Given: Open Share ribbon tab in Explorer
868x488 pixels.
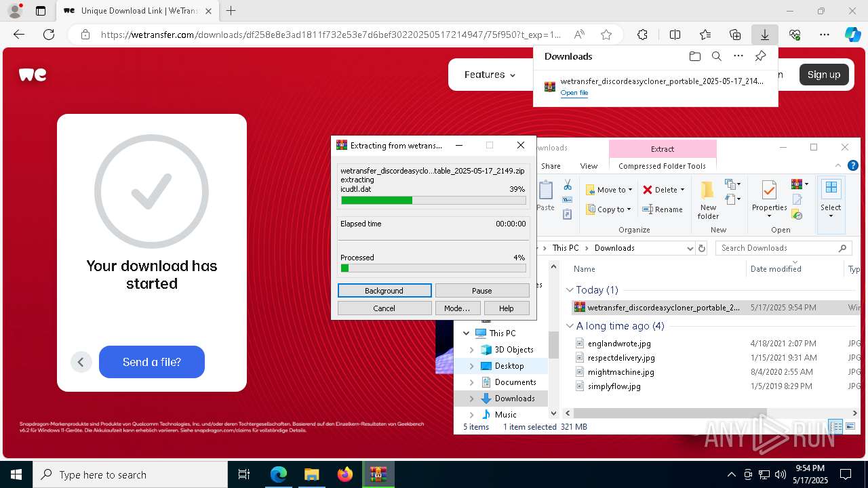Looking at the screenshot, I should pyautogui.click(x=551, y=166).
